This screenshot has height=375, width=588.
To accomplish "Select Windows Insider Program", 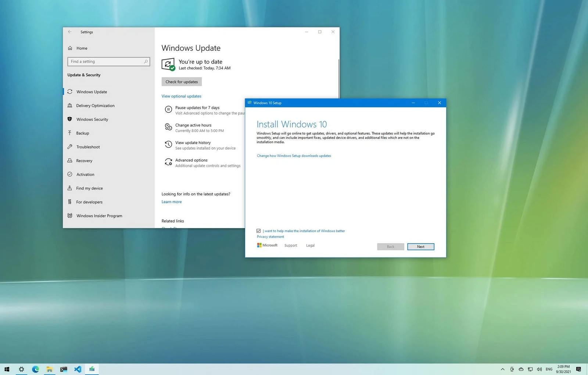I will pyautogui.click(x=99, y=216).
